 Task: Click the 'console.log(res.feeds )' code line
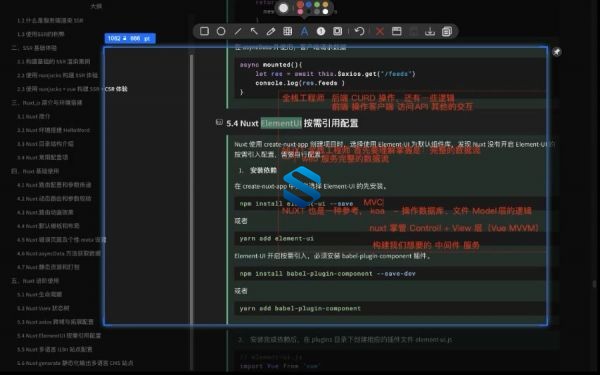pyautogui.click(x=300, y=83)
